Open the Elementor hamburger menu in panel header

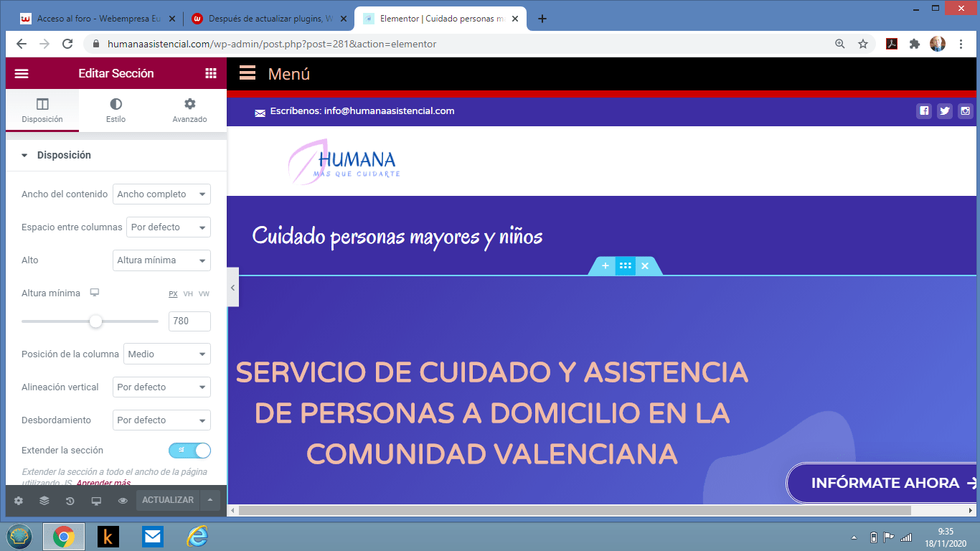[x=22, y=73]
